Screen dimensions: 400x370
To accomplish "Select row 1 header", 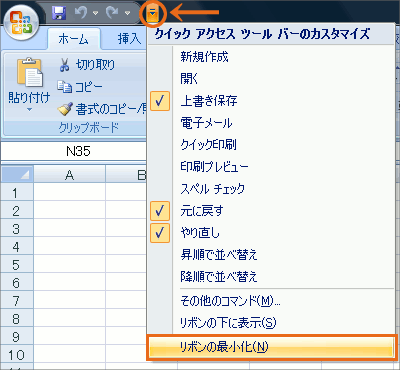I will 17,193.
